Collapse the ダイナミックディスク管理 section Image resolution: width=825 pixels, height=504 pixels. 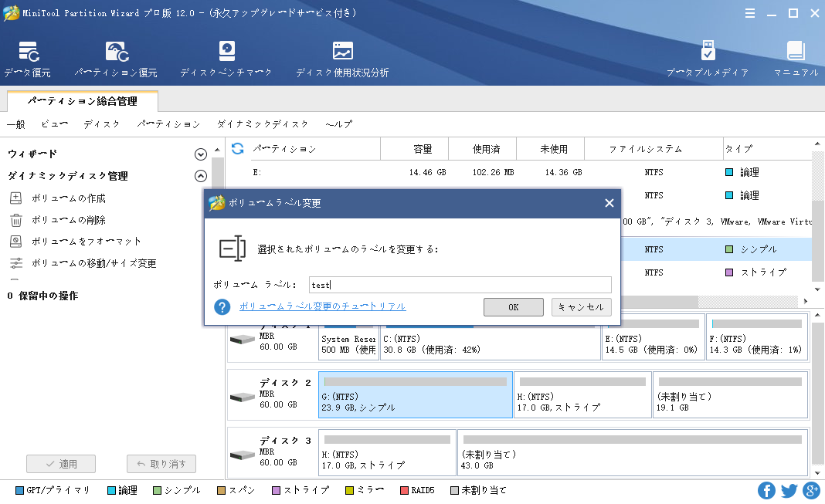(201, 176)
